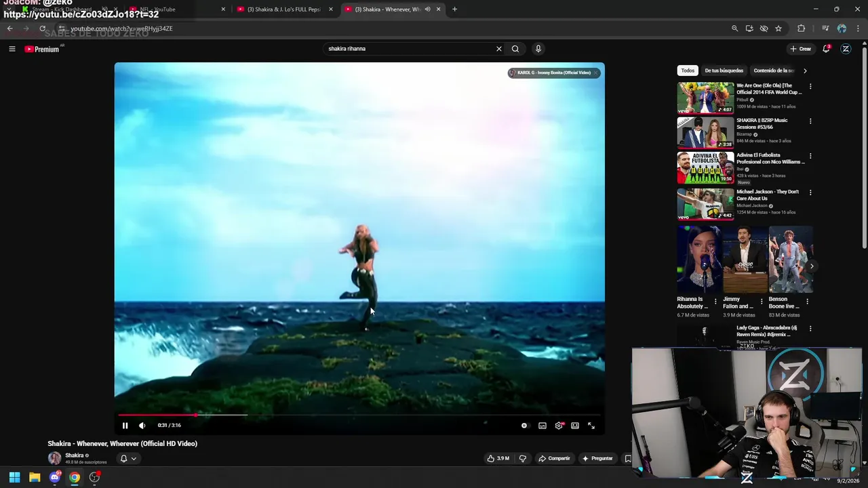Open the Jimmy Fallon short
The height and width of the screenshot is (488, 868).
point(744,261)
